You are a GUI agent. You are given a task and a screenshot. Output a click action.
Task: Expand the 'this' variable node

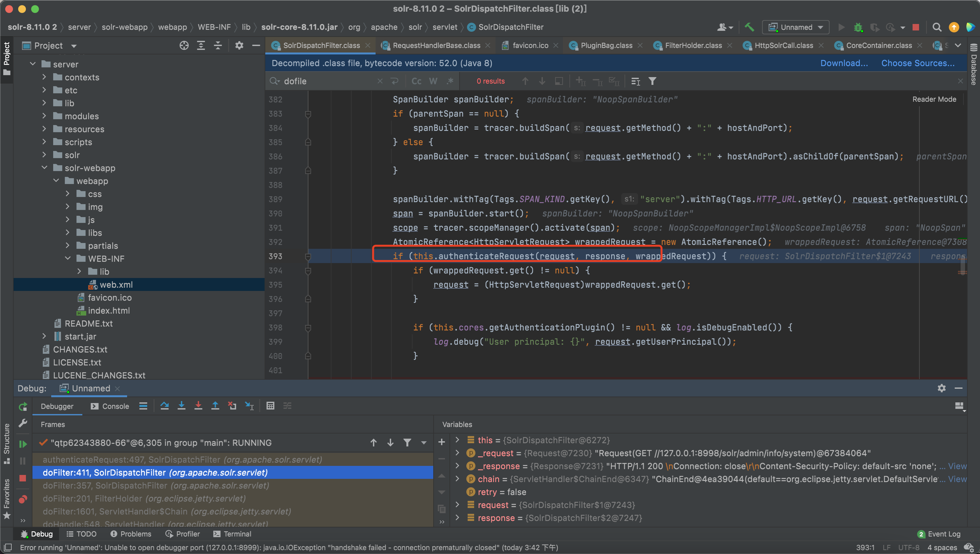tap(457, 440)
